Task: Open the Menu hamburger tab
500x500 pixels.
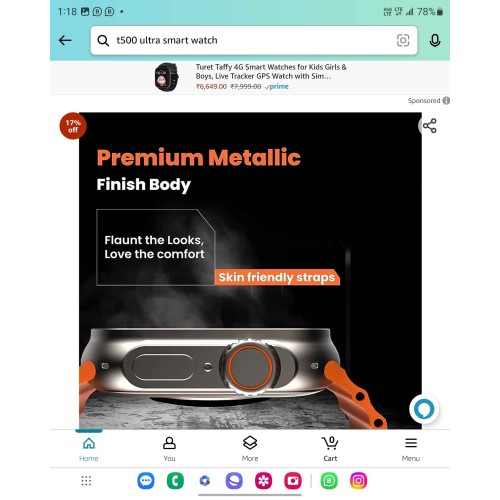Action: click(x=411, y=449)
